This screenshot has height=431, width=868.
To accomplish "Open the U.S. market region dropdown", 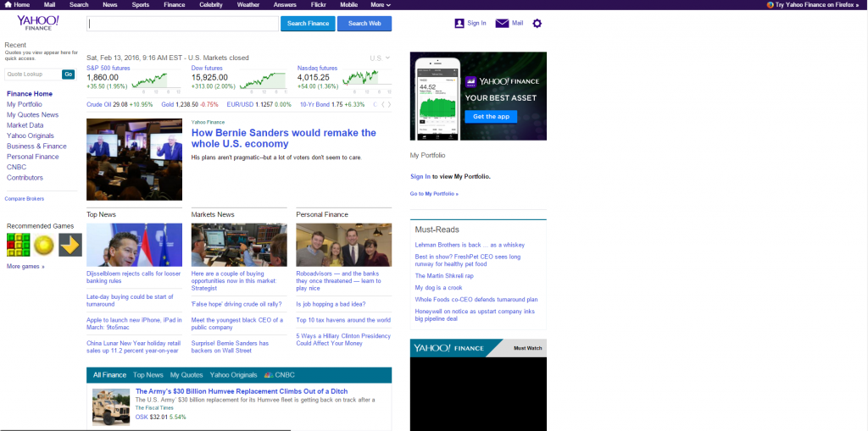I will point(380,58).
